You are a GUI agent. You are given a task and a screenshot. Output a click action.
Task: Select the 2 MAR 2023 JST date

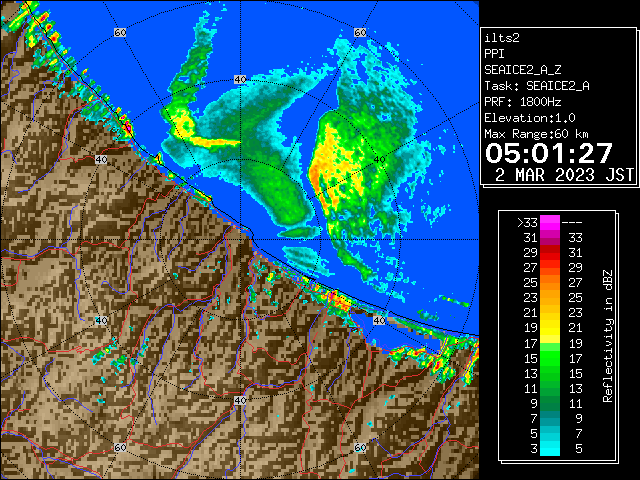(x=564, y=175)
